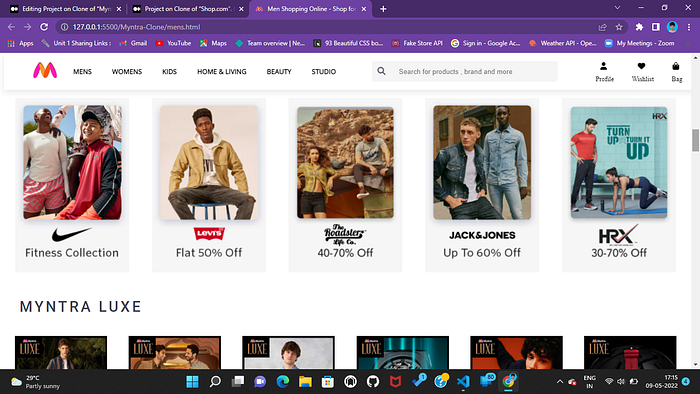The image size is (700, 394).
Task: Open the WOMENS menu
Action: tap(127, 71)
